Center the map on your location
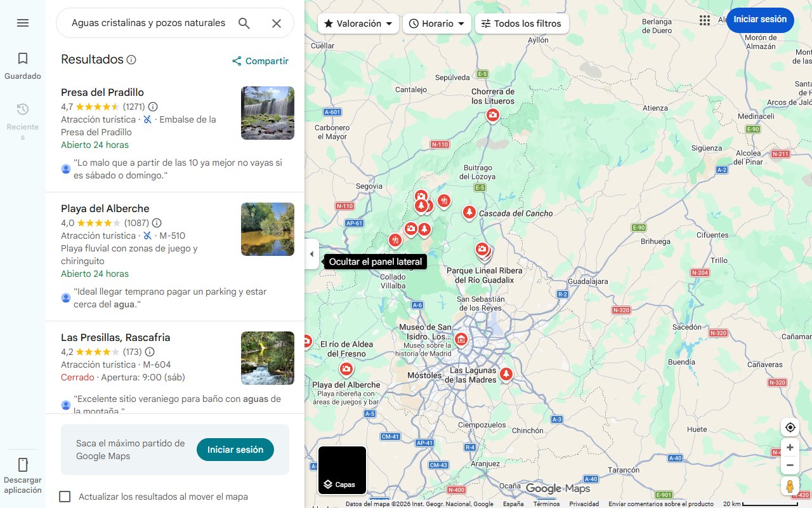 (790, 427)
